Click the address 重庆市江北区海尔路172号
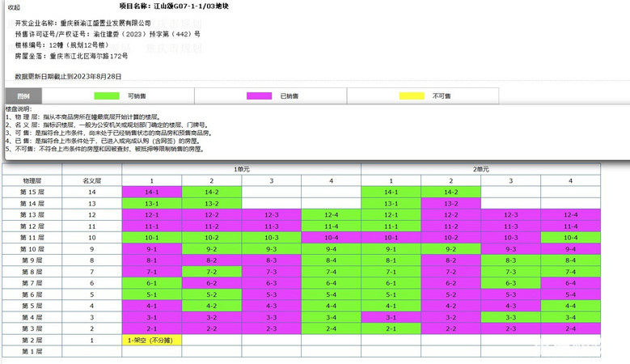630x364 pixels. (89, 57)
